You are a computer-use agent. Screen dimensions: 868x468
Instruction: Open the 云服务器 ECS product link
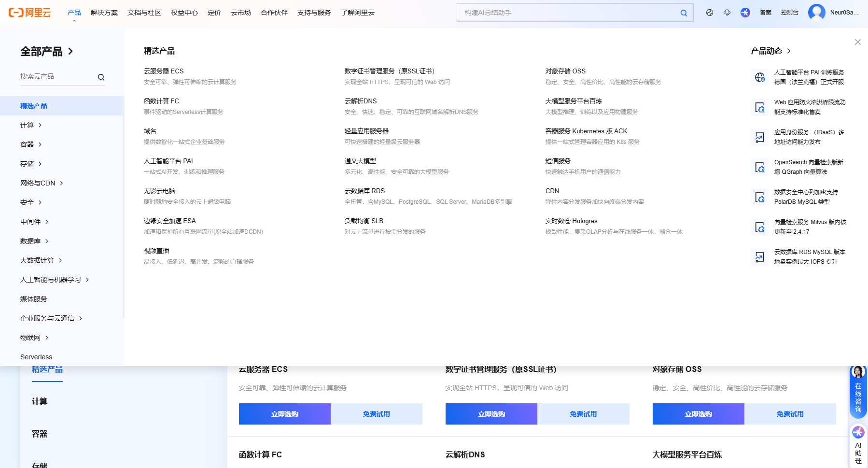[164, 71]
